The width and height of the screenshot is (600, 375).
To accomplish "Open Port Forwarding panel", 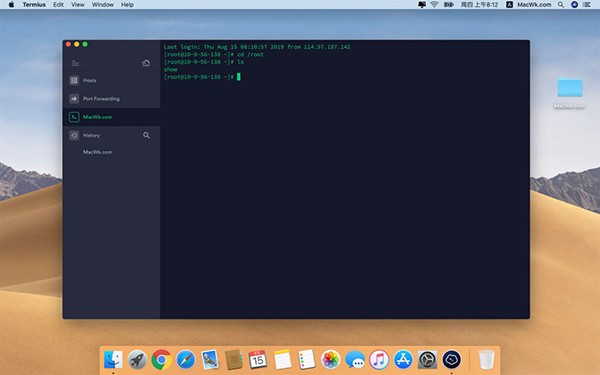I will click(x=111, y=99).
